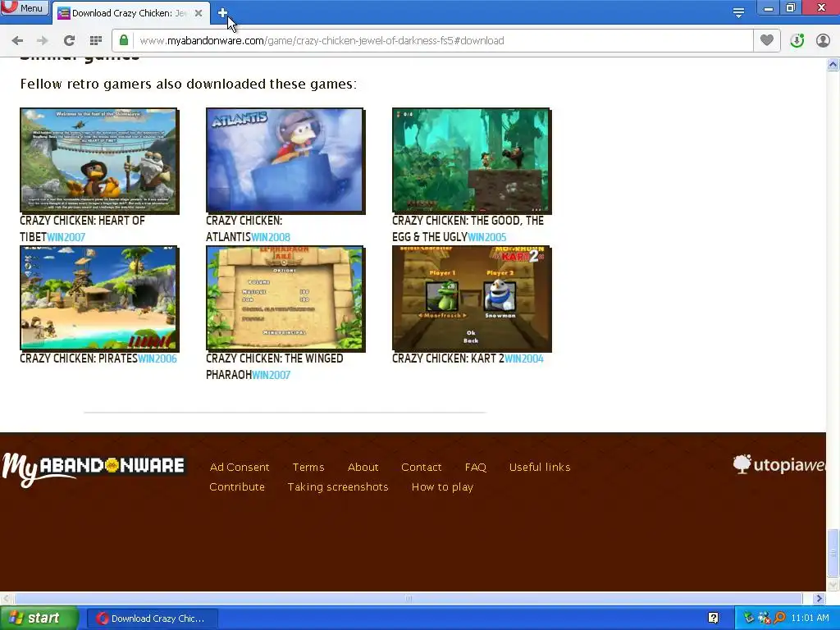
Task: Click the 11:01 AM taskbar clock
Action: [x=810, y=619]
